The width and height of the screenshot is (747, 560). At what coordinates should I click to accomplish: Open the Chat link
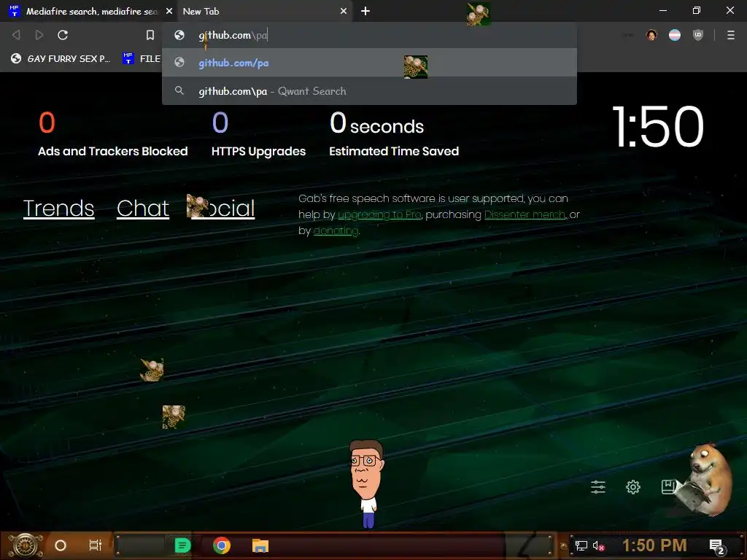(x=143, y=208)
